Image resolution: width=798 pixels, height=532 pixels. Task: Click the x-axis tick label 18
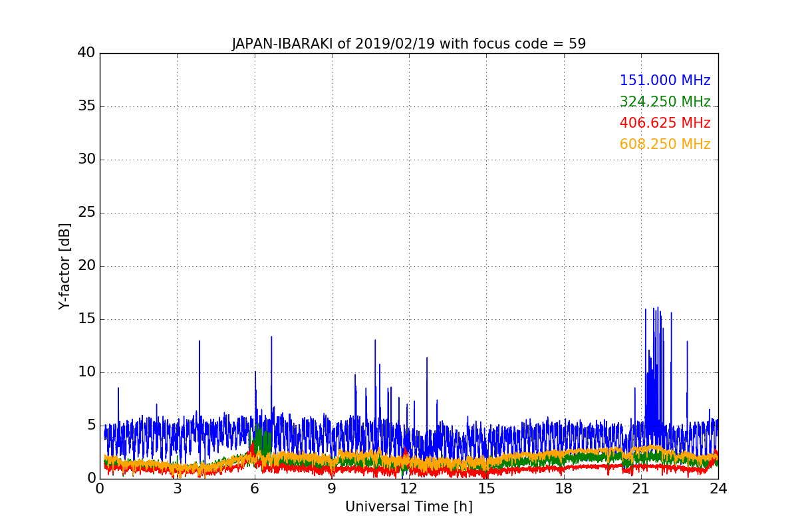(x=563, y=488)
